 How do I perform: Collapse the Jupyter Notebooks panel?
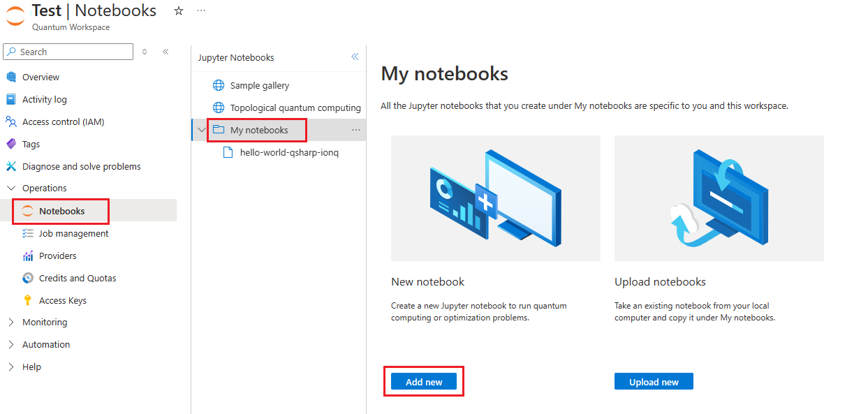click(x=355, y=57)
